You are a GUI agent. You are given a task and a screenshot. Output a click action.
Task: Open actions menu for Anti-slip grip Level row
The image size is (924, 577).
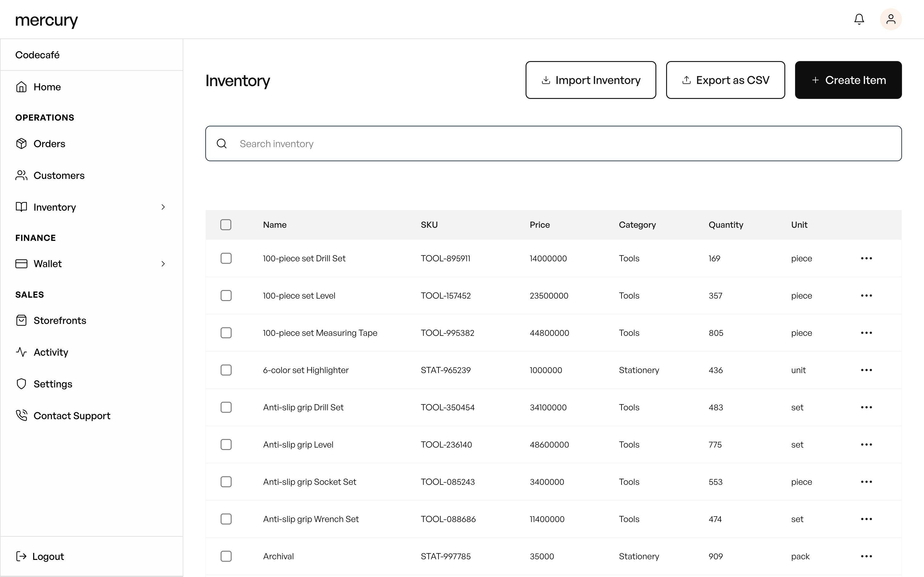[x=866, y=445]
